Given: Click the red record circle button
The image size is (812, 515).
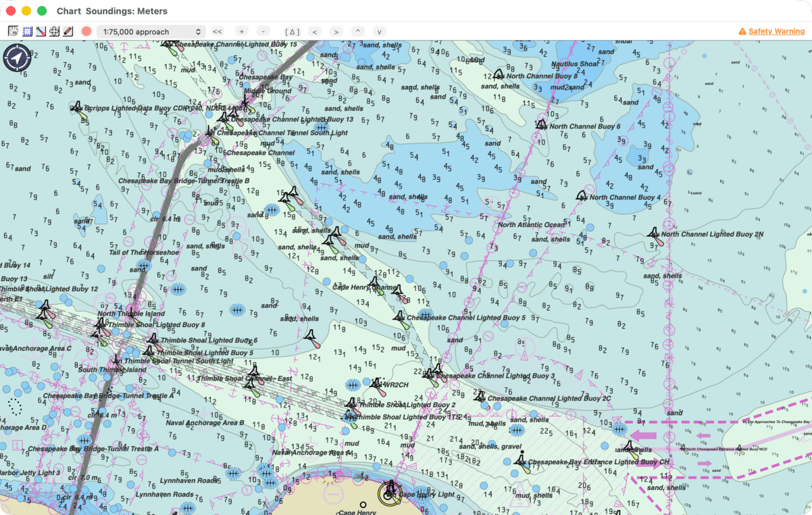Looking at the screenshot, I should pyautogui.click(x=86, y=31).
